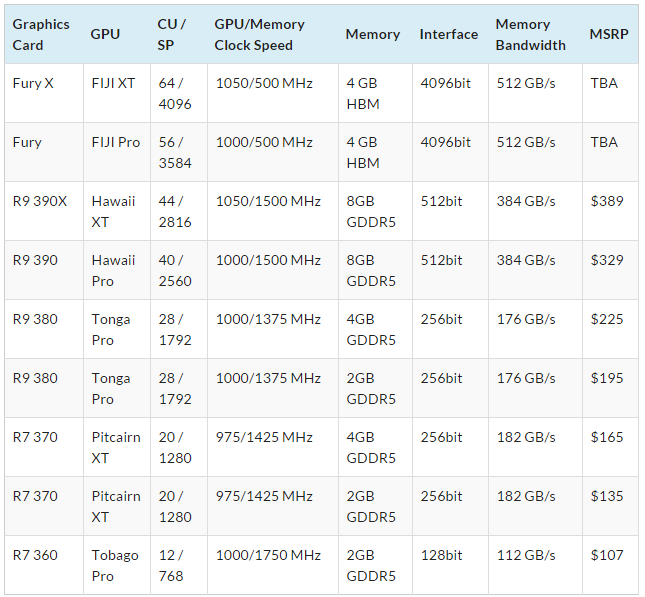Select the R9 390 card cell
Image resolution: width=645 pixels, height=597 pixels.
tap(44, 270)
